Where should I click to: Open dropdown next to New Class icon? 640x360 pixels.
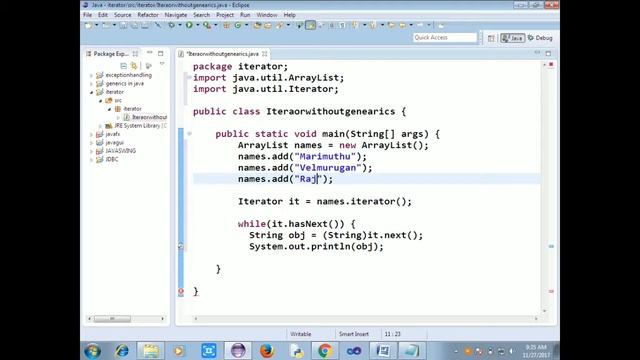(246, 25)
